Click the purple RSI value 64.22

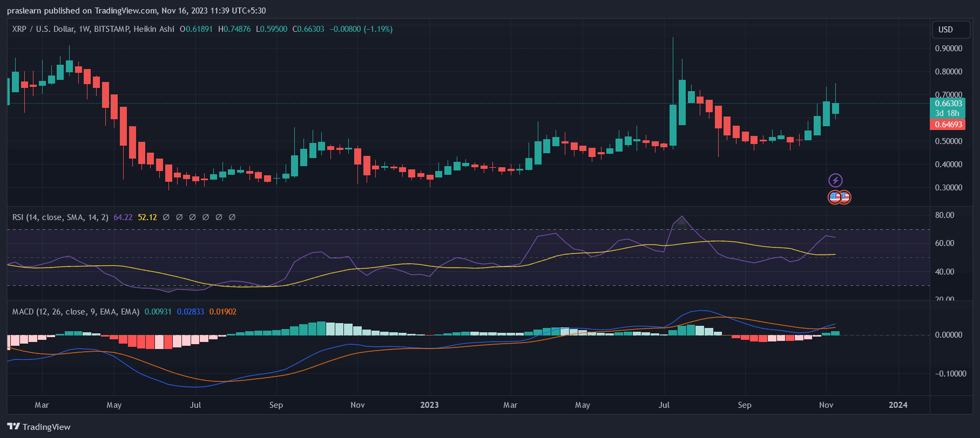click(x=123, y=217)
